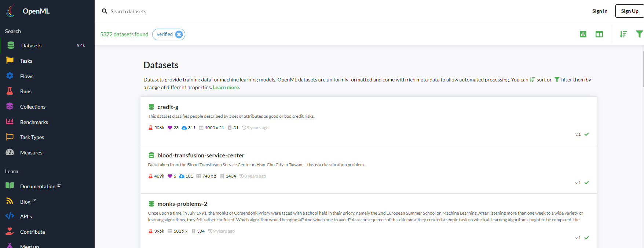
Task: Click the blood-transfusion downloads cloud icon
Action: (182, 176)
